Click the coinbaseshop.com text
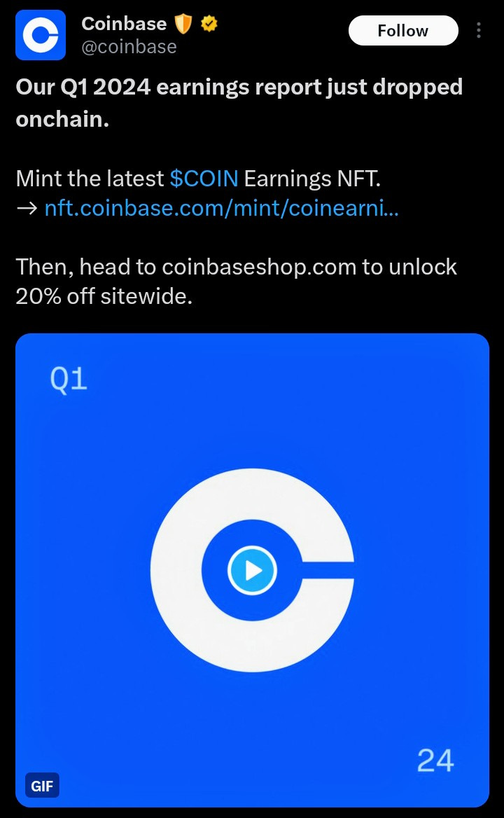This screenshot has height=818, width=504. pos(259,267)
